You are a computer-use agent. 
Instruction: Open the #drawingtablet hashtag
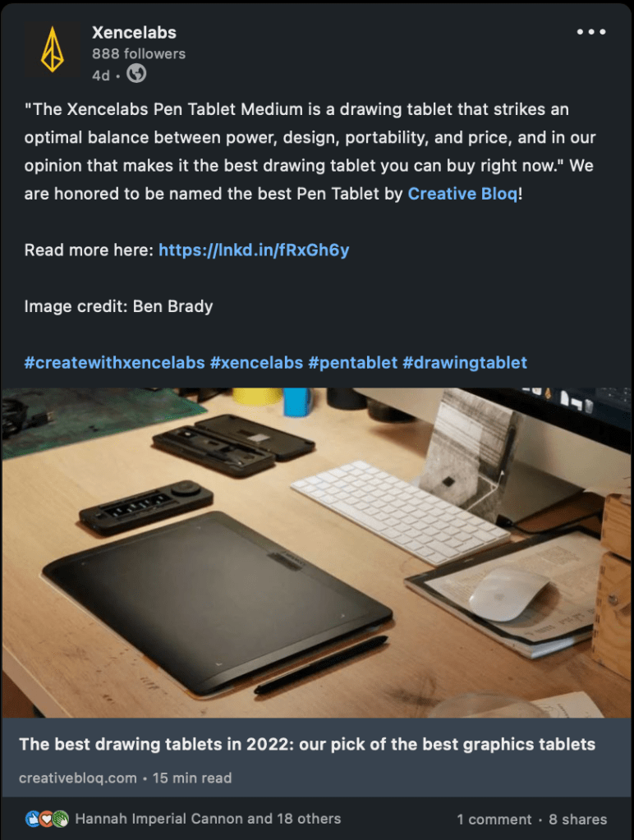(x=465, y=363)
